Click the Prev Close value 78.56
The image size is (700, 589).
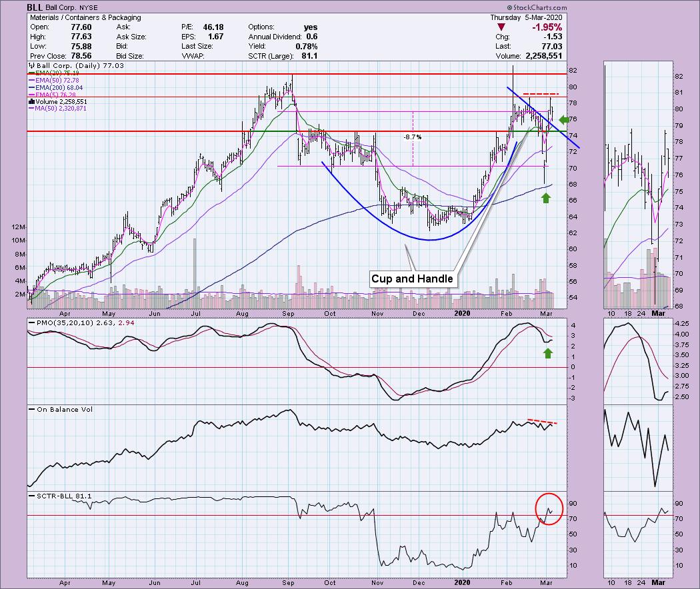click(x=81, y=56)
